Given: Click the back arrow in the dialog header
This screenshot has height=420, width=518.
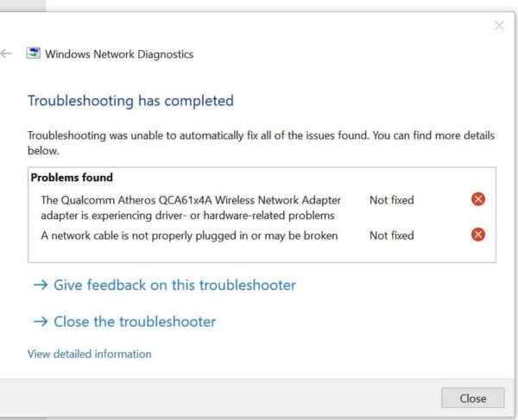Looking at the screenshot, I should point(6,53).
